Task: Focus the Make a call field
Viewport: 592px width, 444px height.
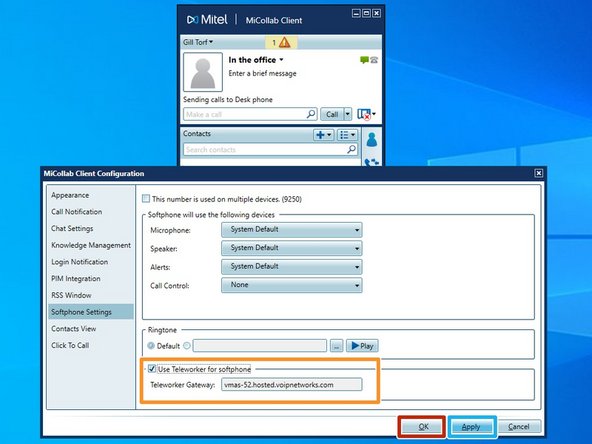Action: click(x=250, y=114)
